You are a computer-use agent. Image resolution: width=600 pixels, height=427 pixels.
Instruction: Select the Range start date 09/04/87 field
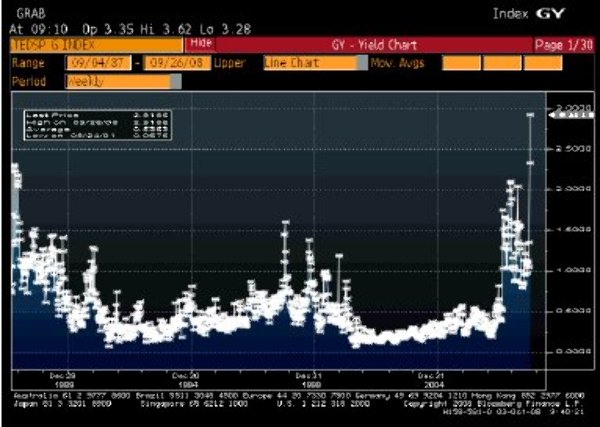coord(95,62)
